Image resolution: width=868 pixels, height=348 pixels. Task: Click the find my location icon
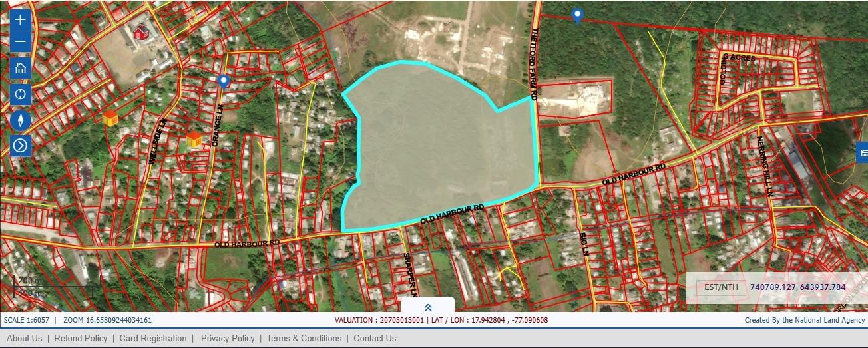(x=21, y=94)
